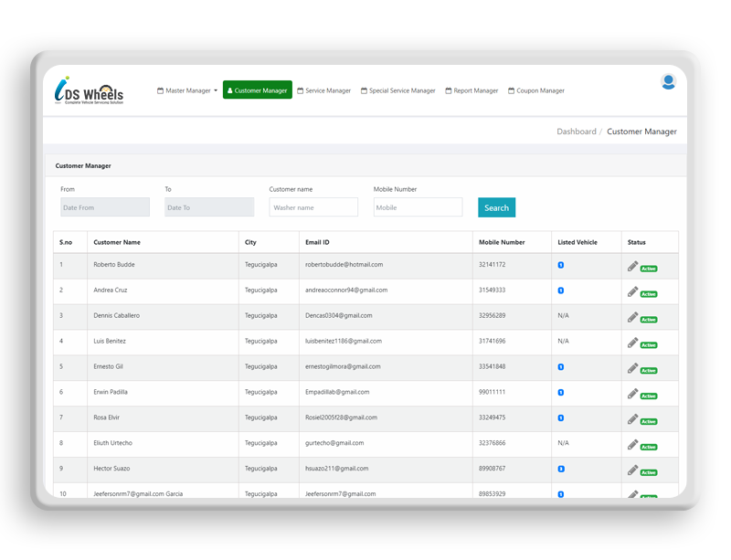The width and height of the screenshot is (731, 560).
Task: Switch Active status for Andrea Cruz
Action: click(x=649, y=294)
